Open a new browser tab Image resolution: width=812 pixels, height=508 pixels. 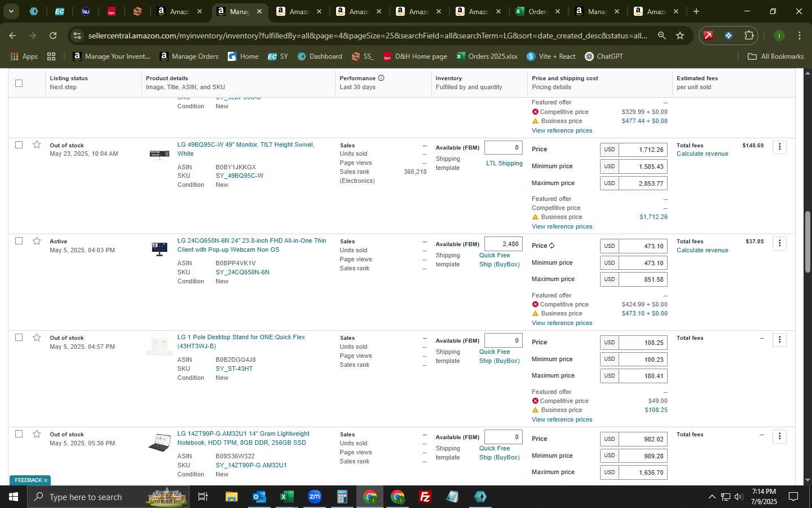click(x=696, y=11)
